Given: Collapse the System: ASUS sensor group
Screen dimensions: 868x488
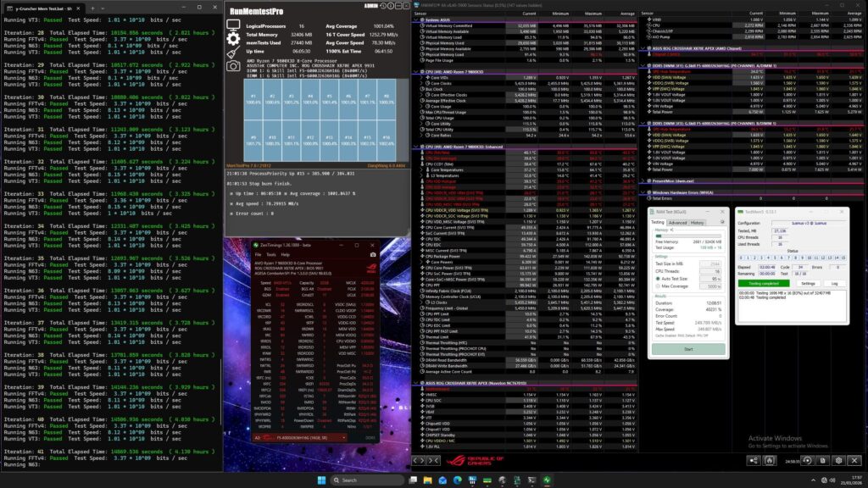Looking at the screenshot, I should 415,20.
